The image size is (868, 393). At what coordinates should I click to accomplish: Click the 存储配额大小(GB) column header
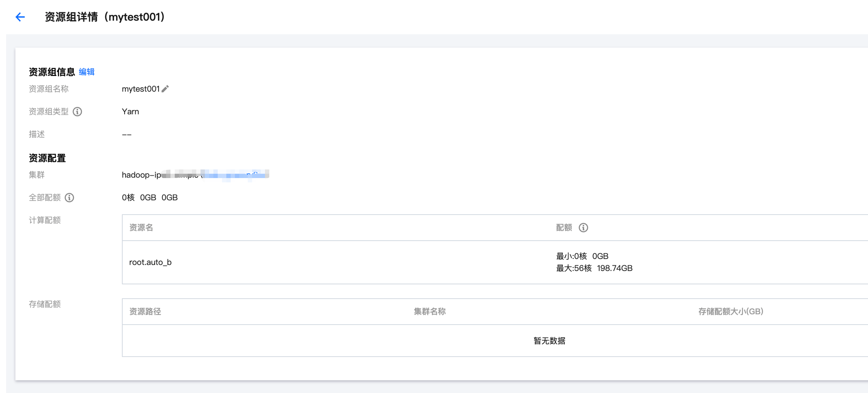pyautogui.click(x=730, y=312)
